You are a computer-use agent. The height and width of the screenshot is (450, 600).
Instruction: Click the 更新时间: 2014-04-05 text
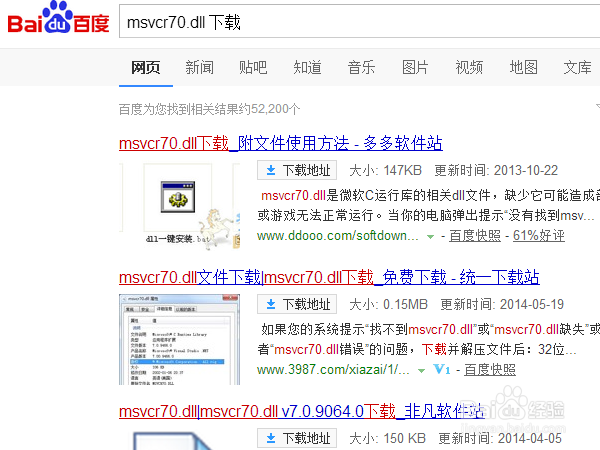point(500,438)
